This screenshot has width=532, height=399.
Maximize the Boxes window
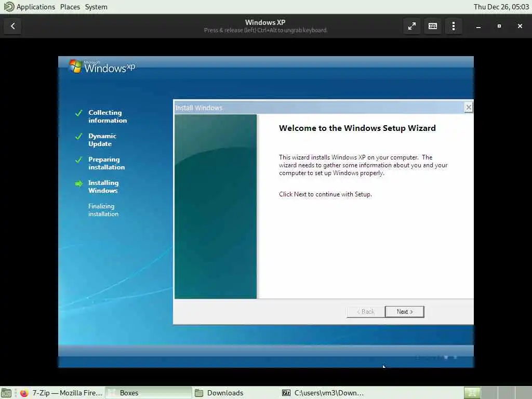(499, 26)
